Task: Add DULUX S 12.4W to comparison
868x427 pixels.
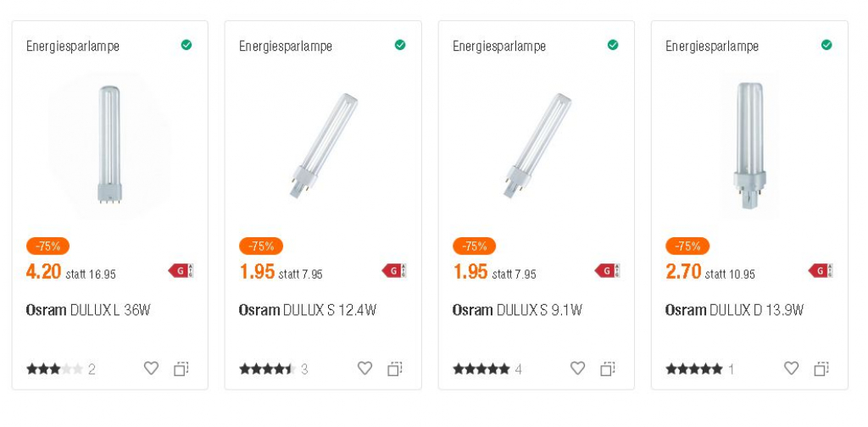Action: (395, 369)
